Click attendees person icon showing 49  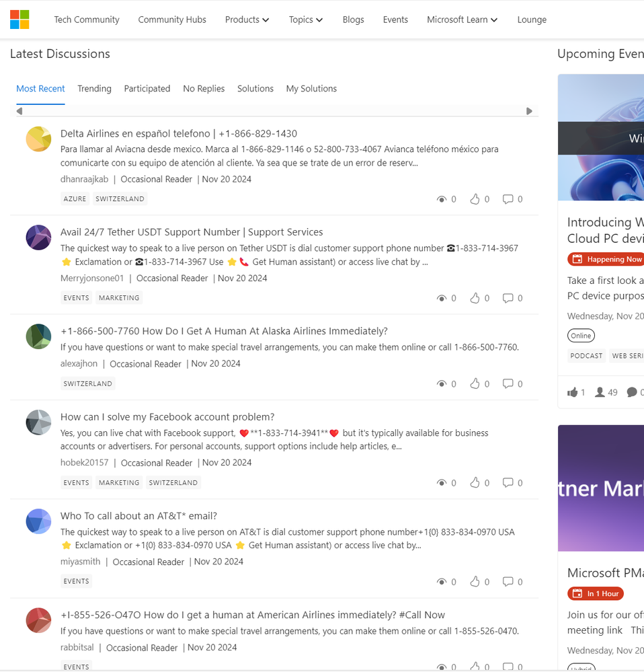click(x=600, y=392)
